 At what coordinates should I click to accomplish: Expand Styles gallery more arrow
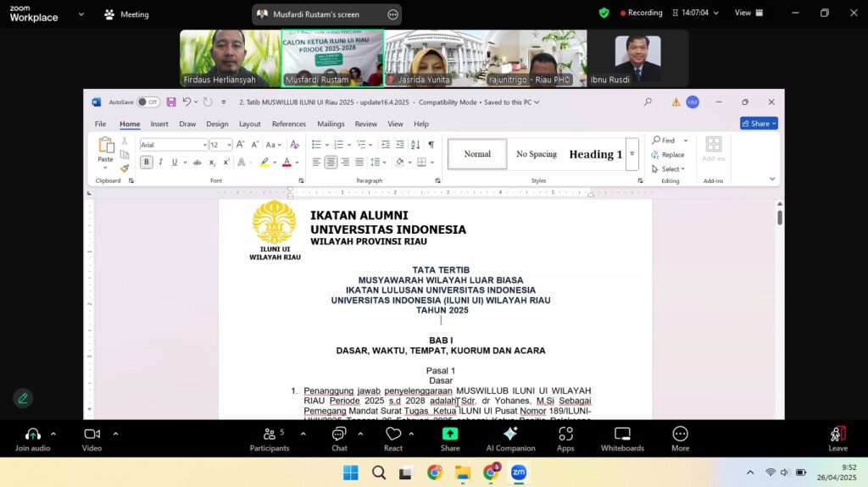point(632,154)
